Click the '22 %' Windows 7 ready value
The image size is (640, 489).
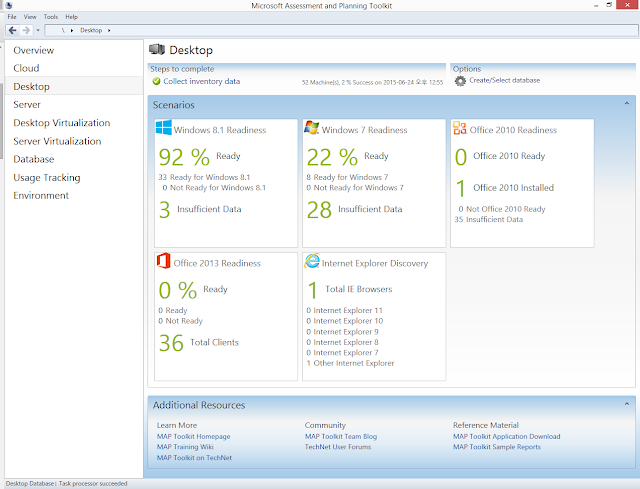[x=332, y=157]
